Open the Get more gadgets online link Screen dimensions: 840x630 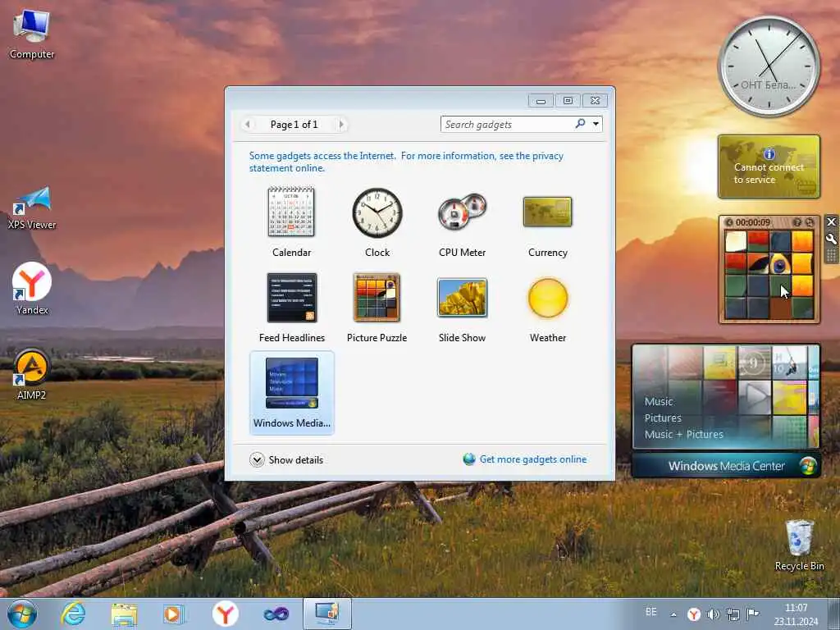click(533, 459)
